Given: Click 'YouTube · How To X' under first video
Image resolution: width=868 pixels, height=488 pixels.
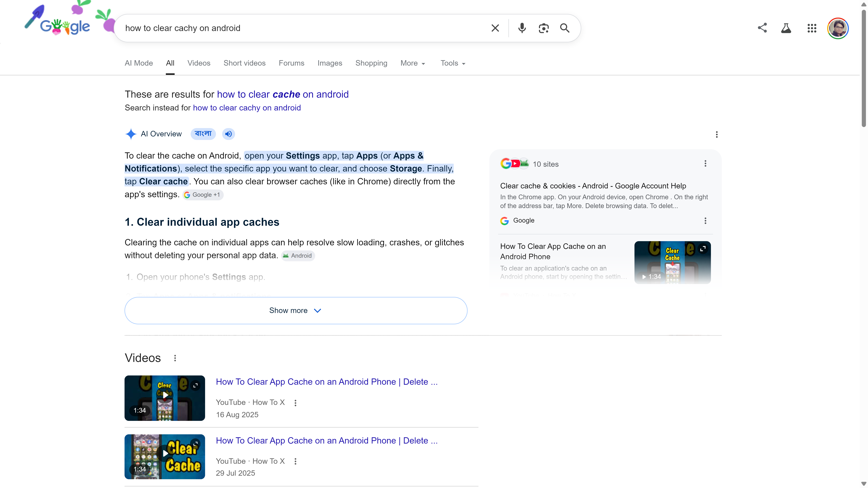Looking at the screenshot, I should 250,402.
